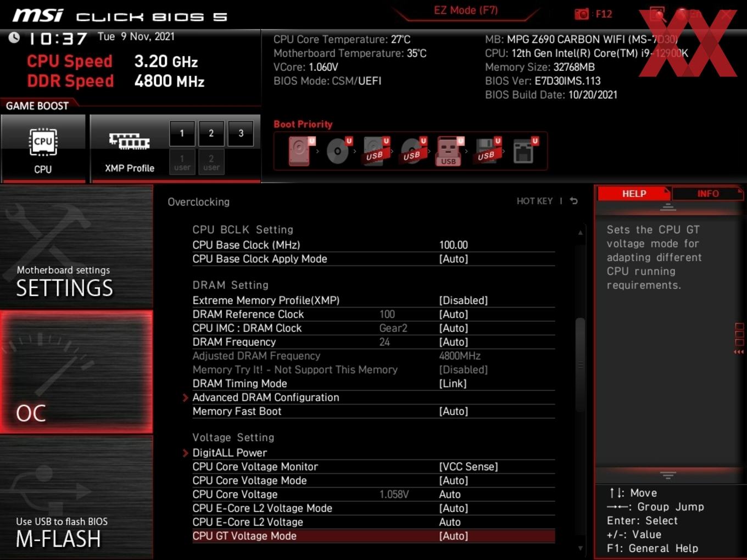
Task: Change CPU Core Voltage Monitor VCC Sense value
Action: click(468, 467)
